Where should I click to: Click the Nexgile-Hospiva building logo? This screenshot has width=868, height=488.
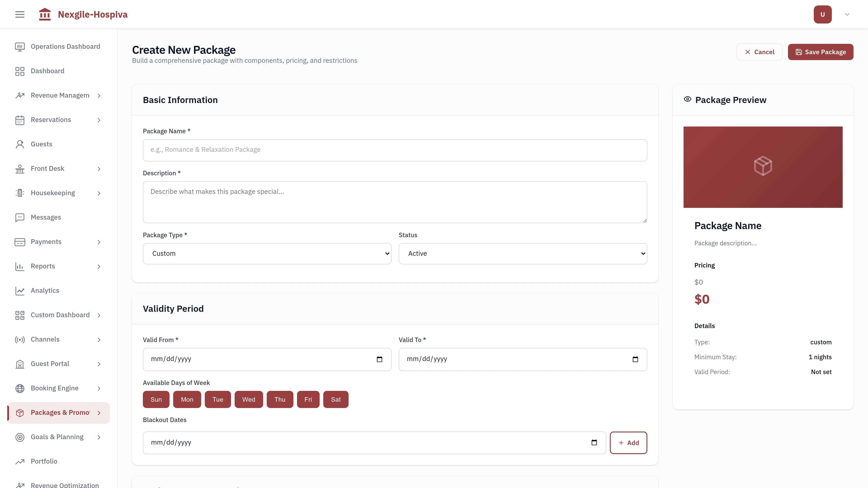(x=45, y=14)
